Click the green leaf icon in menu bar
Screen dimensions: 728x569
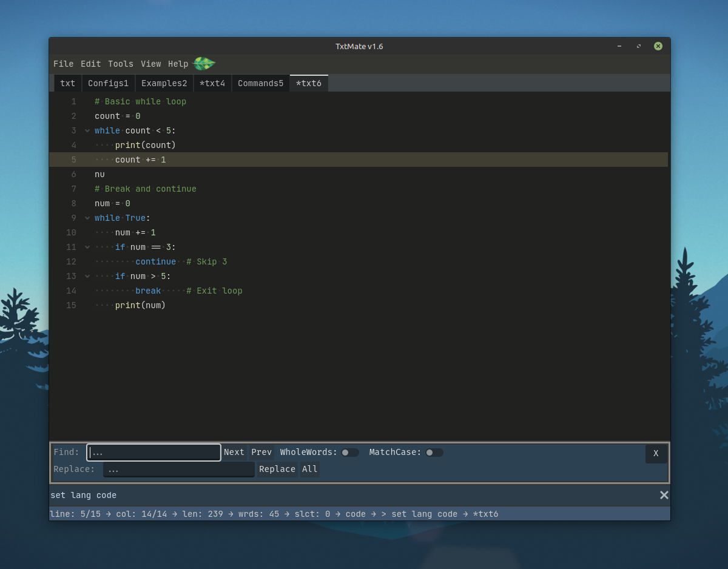[x=204, y=64]
